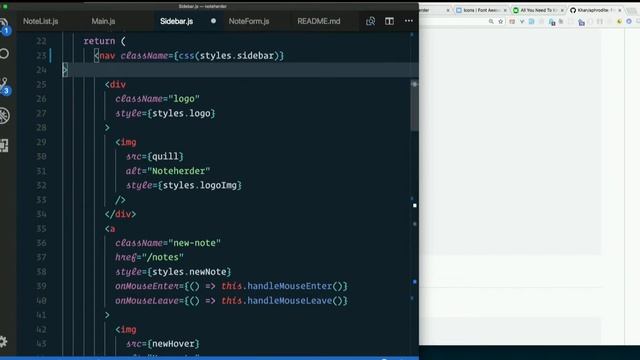The height and width of the screenshot is (360, 640).
Task: Open Source Control view with badge 3
Action: click(x=4, y=86)
